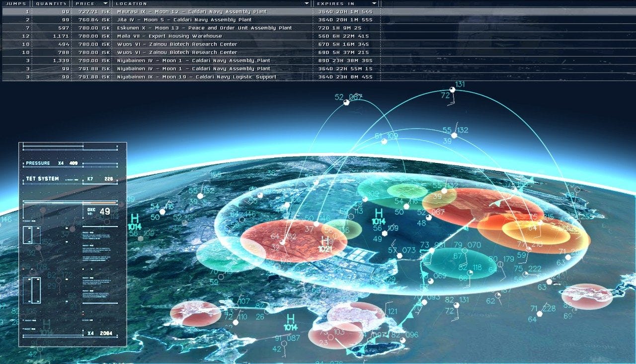Enable the small checkbox beside PRESSURE X4 409
Viewport: 636px width, 364px height.
tap(22, 162)
